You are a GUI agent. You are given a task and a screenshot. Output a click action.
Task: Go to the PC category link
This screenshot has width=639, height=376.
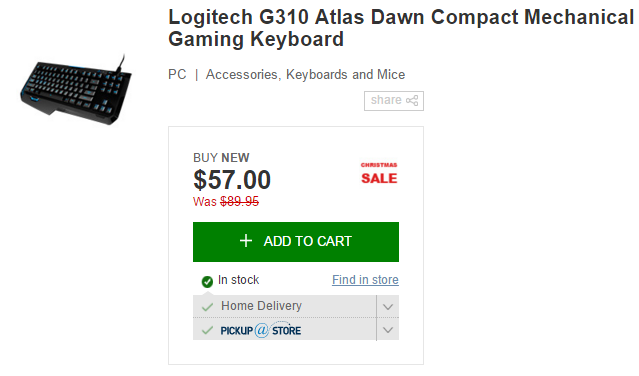pyautogui.click(x=177, y=75)
